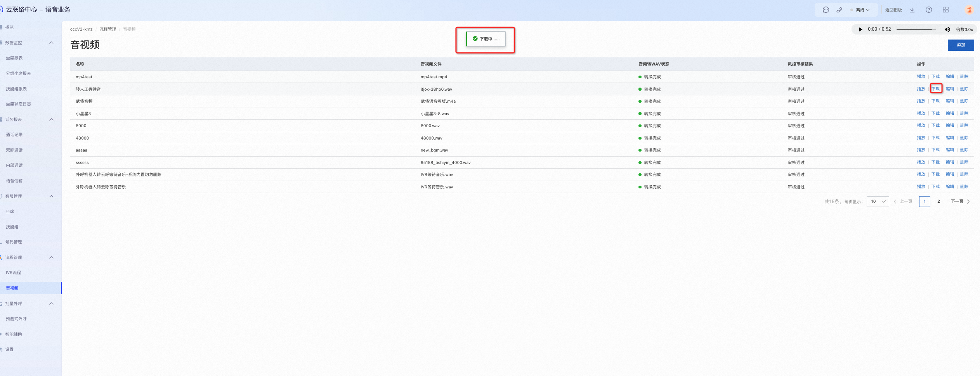
Task: Open 坐席 under 客服管理
Action: (x=10, y=211)
